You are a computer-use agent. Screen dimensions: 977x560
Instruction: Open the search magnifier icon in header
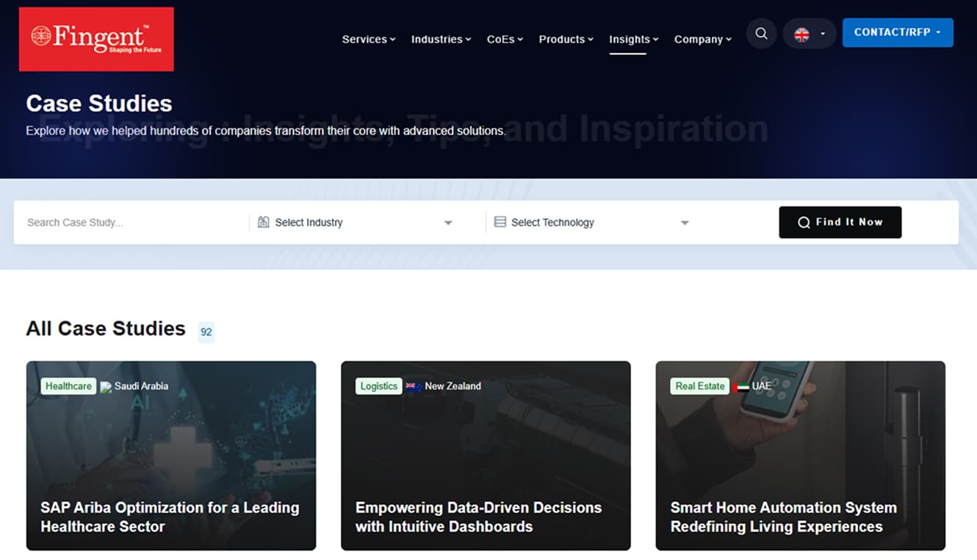coord(761,34)
